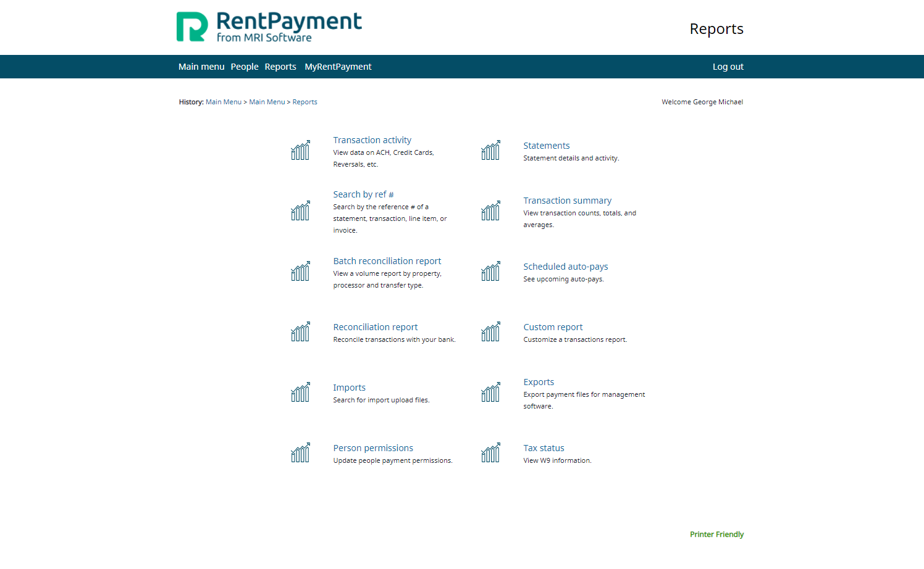Click the Transaction summary chart icon
924x569 pixels.
tap(490, 210)
